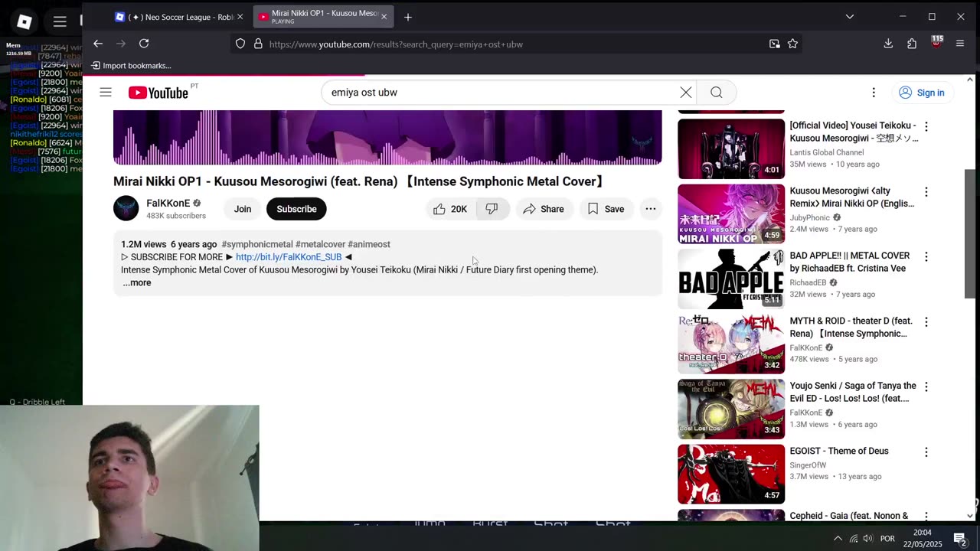This screenshot has width=980, height=551.
Task: Open the BAD APPLE metal cover thumbnail
Action: (x=731, y=279)
